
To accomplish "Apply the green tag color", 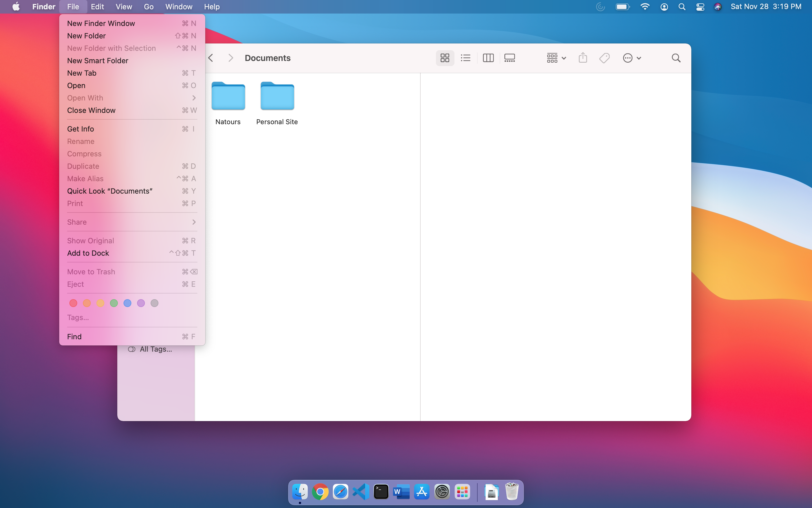I will click(x=114, y=303).
